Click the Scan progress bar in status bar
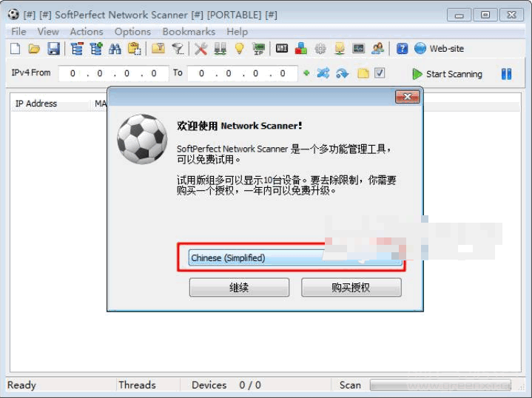532x398 pixels. 440,385
